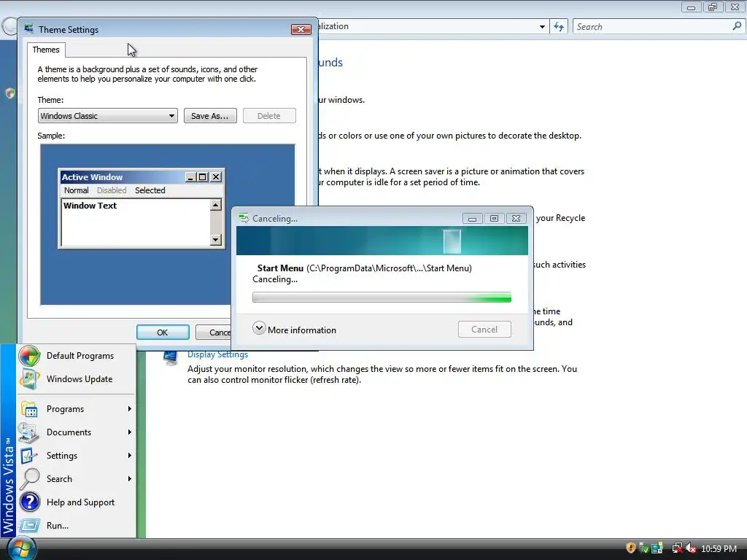Click the green checkmark tray icon
This screenshot has height=560, width=747.
tap(644, 548)
